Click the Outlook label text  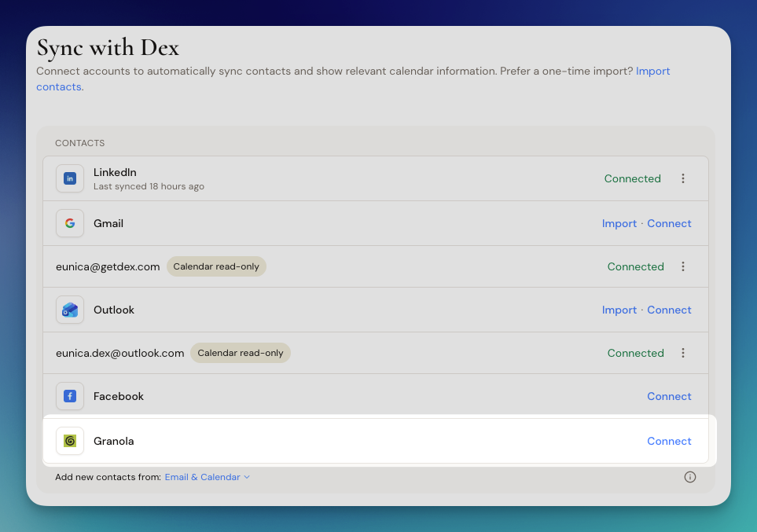[114, 310]
